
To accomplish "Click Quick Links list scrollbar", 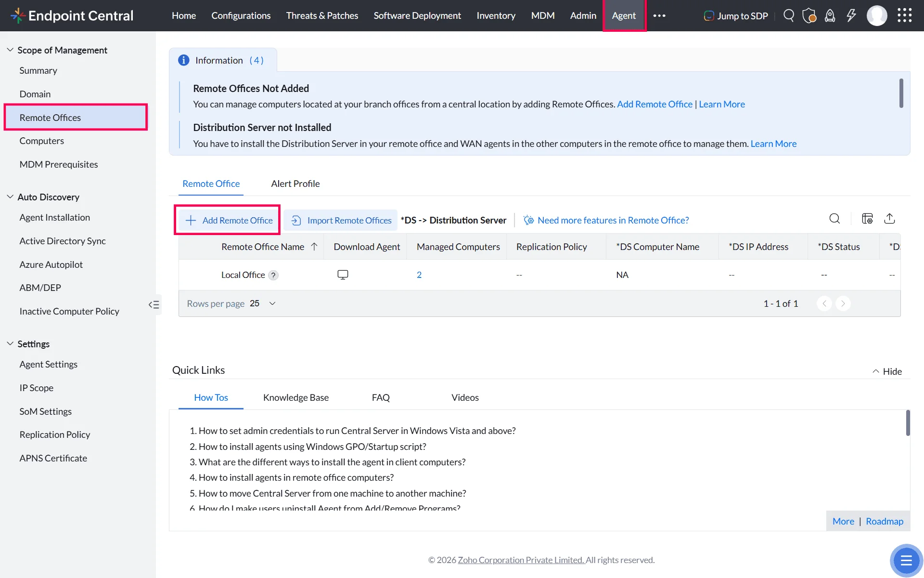I will coord(908,422).
